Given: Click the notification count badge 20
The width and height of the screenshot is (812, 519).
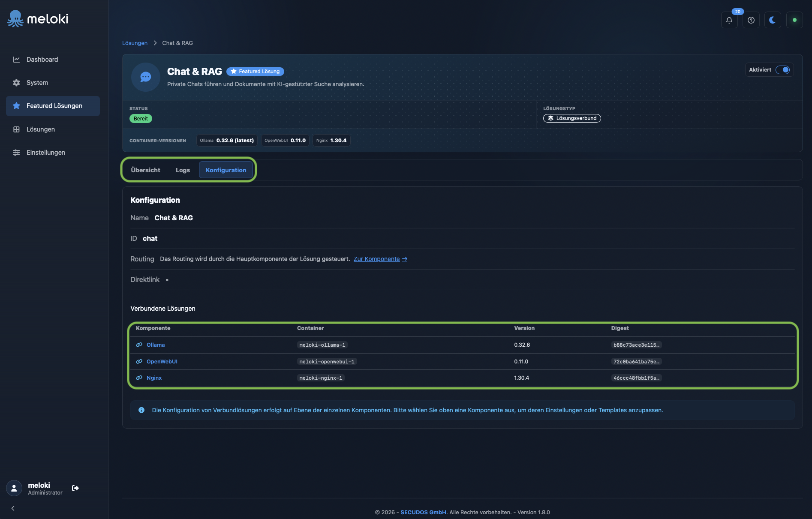Looking at the screenshot, I should pos(737,12).
